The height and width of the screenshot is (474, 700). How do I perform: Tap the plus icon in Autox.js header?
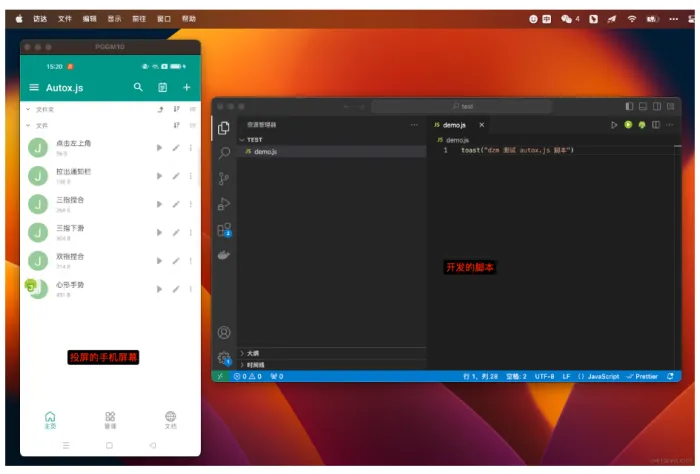(186, 88)
